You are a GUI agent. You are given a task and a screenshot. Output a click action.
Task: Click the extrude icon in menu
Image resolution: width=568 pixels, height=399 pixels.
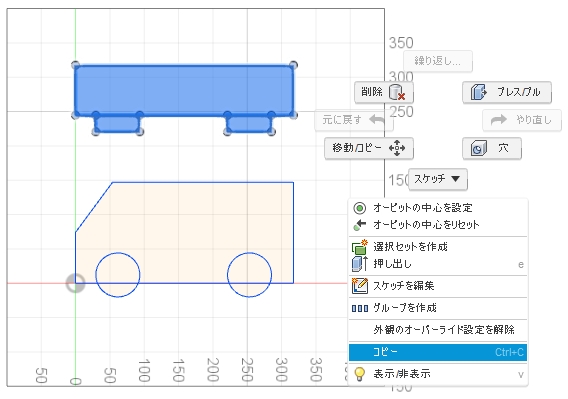(360, 264)
